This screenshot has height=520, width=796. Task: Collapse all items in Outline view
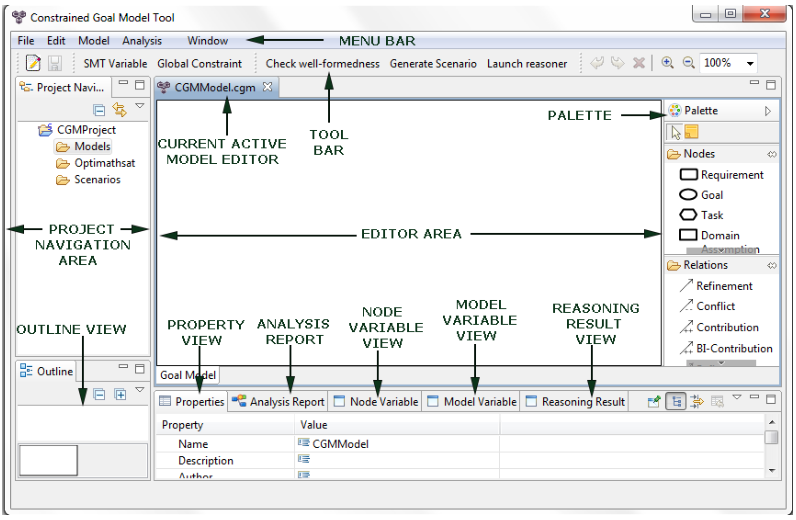(100, 394)
